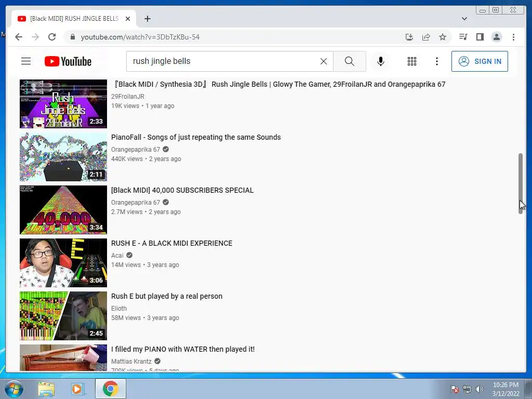The height and width of the screenshot is (399, 532).
Task: Click '19K views' text under 29FroilanJR
Action: coord(125,106)
